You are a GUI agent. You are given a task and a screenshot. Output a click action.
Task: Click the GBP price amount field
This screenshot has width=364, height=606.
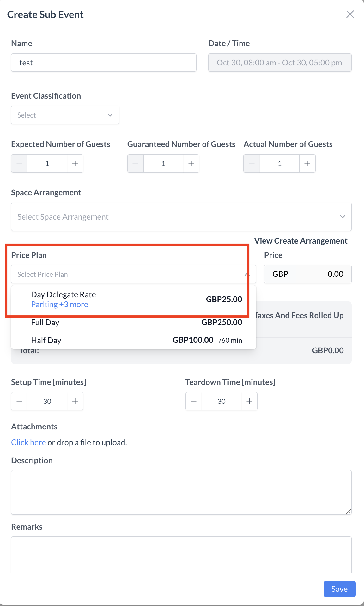click(x=324, y=274)
